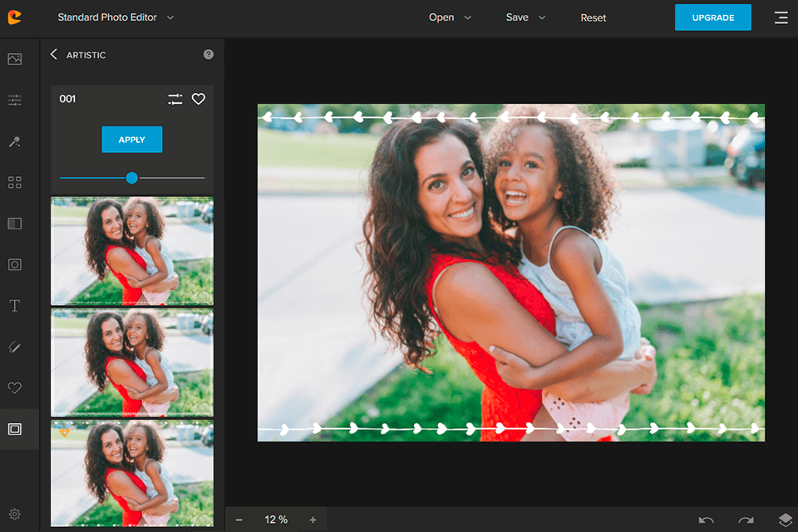This screenshot has height=532, width=798.
Task: Open the layers stack icon
Action: pyautogui.click(x=786, y=520)
